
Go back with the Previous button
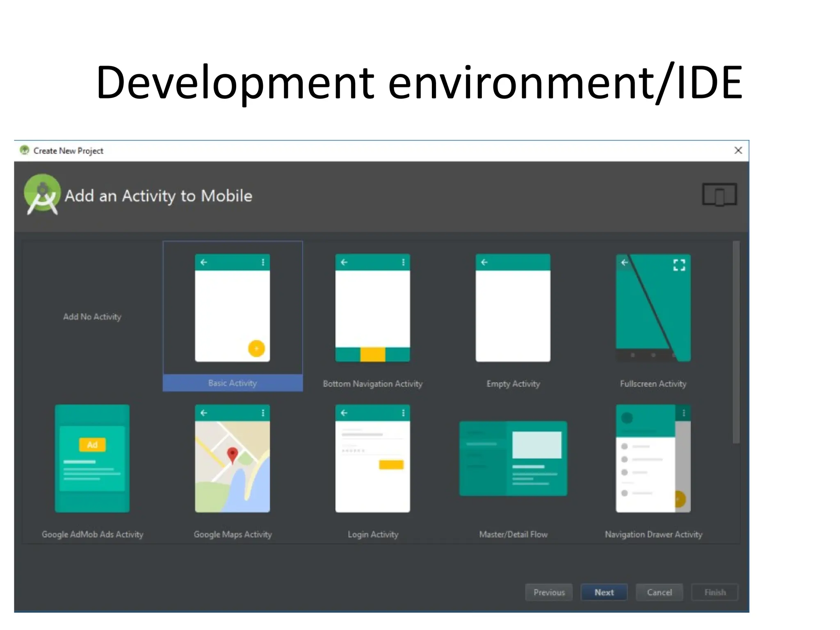tap(549, 592)
